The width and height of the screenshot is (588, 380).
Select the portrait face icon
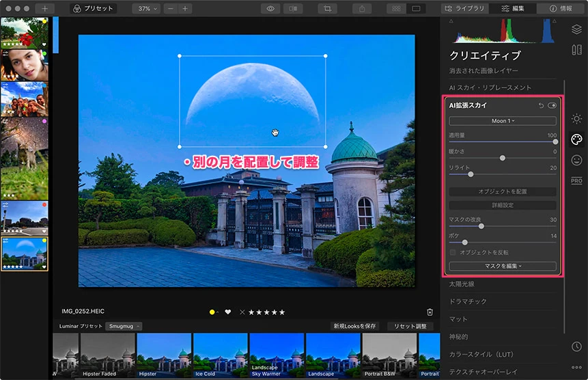(576, 160)
